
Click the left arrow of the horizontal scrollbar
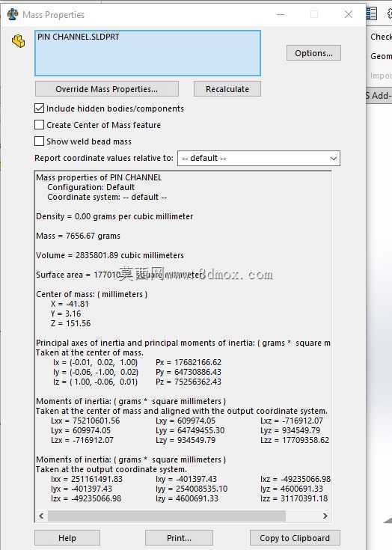(x=41, y=516)
